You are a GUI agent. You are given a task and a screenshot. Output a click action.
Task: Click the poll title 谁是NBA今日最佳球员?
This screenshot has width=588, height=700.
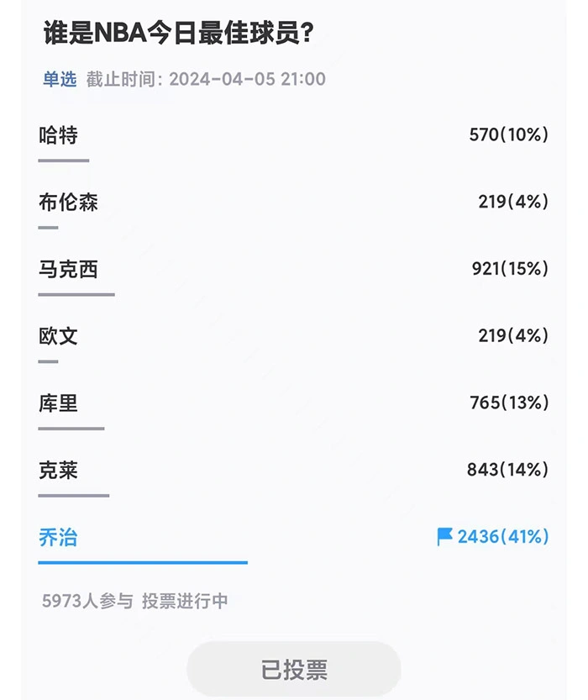(178, 33)
